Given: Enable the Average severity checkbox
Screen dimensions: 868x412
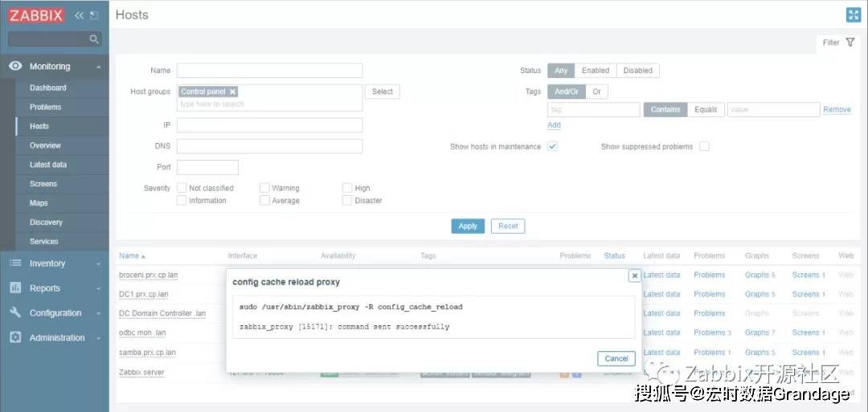Looking at the screenshot, I should pyautogui.click(x=264, y=200).
